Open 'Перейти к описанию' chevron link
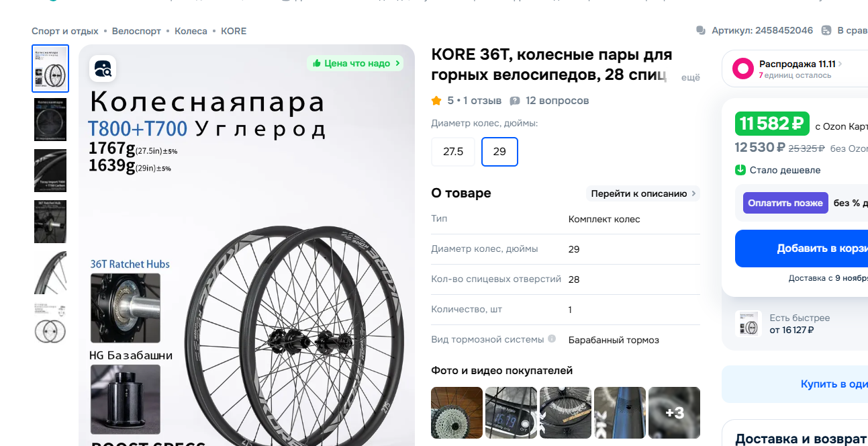The height and width of the screenshot is (446, 868). (x=643, y=193)
